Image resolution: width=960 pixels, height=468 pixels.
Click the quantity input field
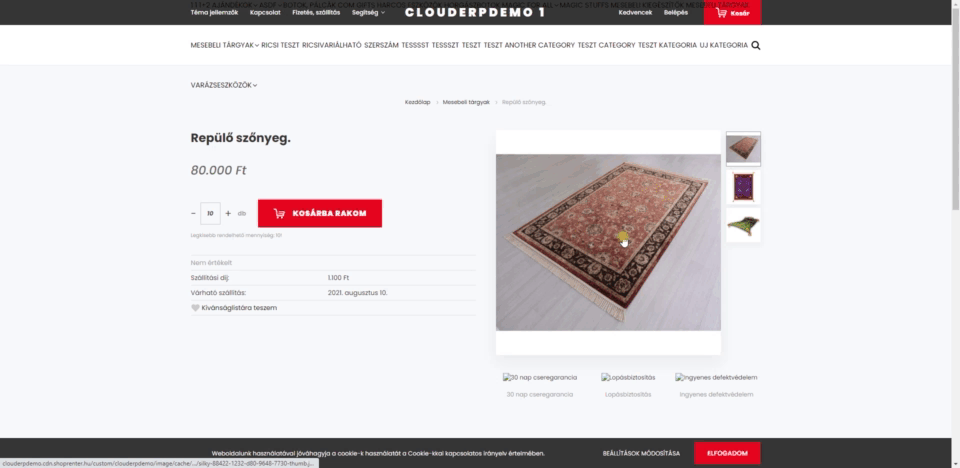[x=210, y=213]
